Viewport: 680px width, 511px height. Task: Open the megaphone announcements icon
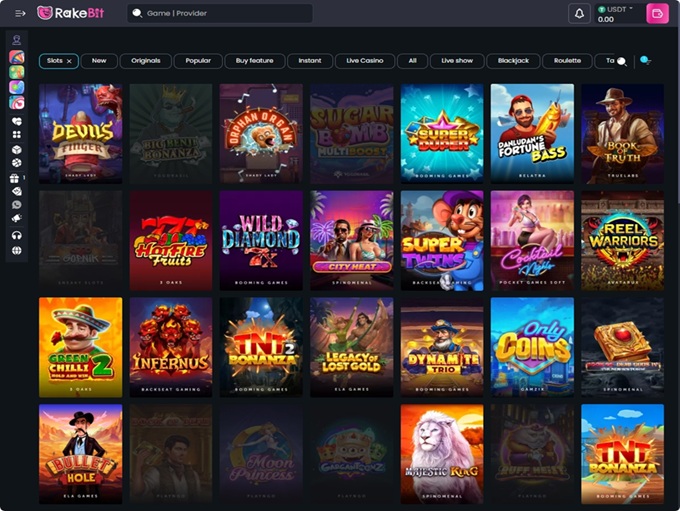pyautogui.click(x=16, y=218)
